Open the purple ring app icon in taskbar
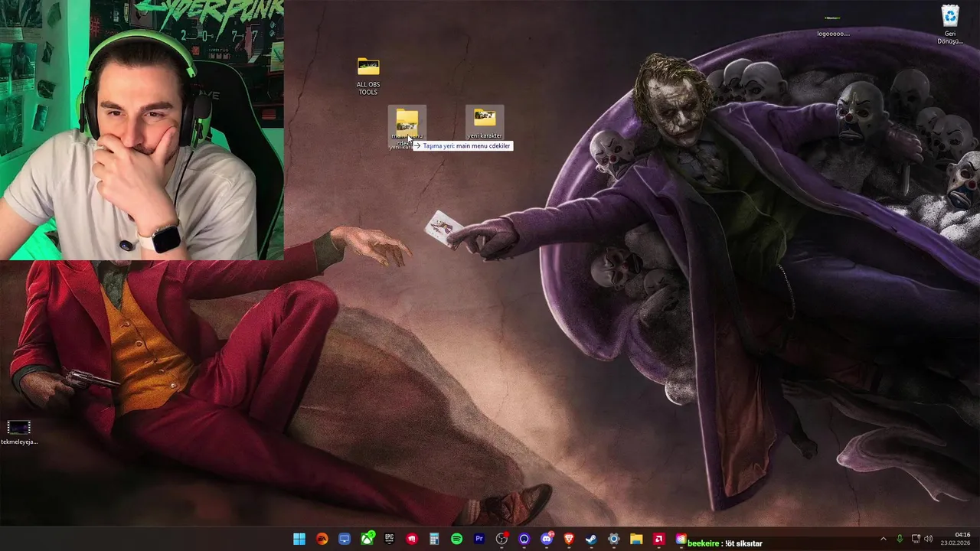Viewport: 980px width, 551px height. [524, 539]
